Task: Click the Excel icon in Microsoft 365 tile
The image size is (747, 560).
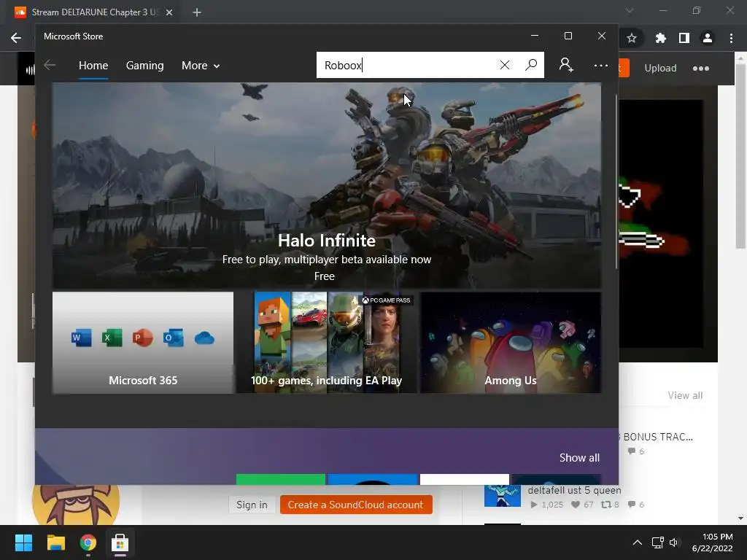Action: [112, 338]
